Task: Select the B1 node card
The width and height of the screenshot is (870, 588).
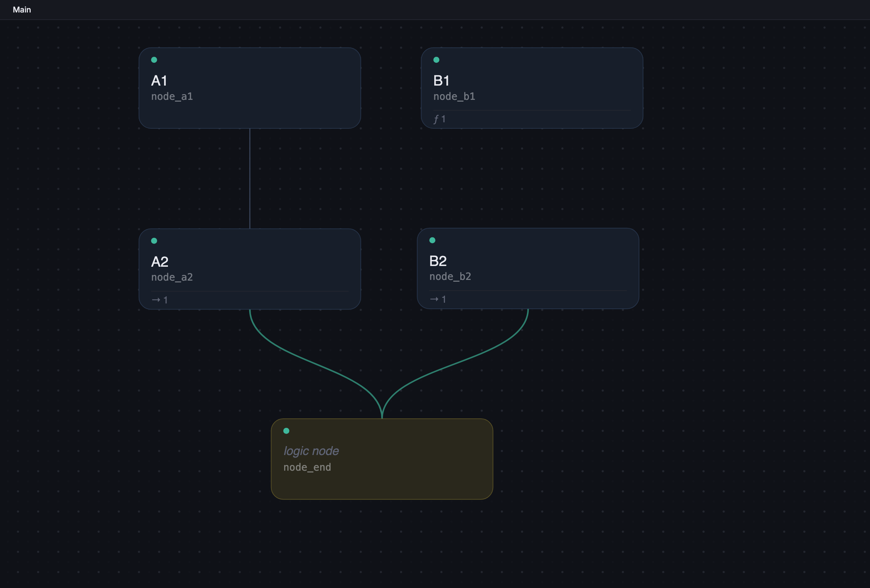Action: (532, 88)
